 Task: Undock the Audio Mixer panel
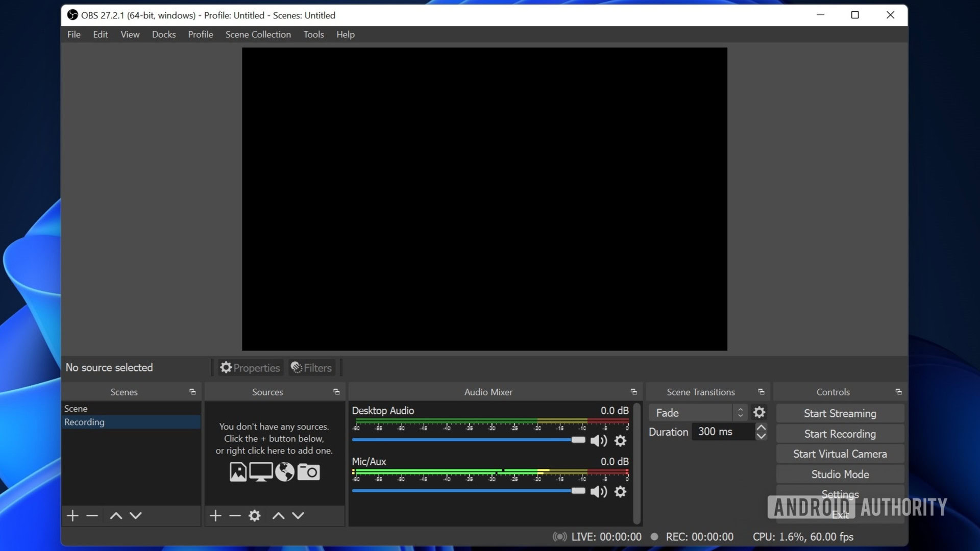[634, 392]
